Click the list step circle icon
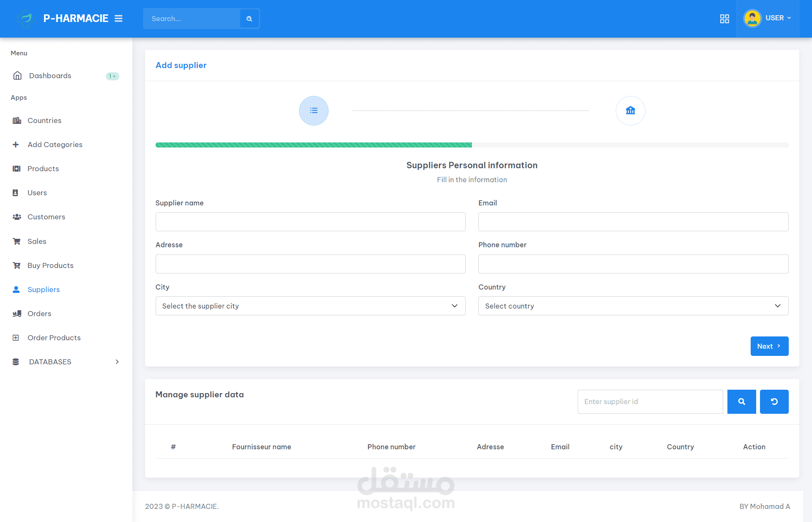This screenshot has width=812, height=522. click(313, 111)
